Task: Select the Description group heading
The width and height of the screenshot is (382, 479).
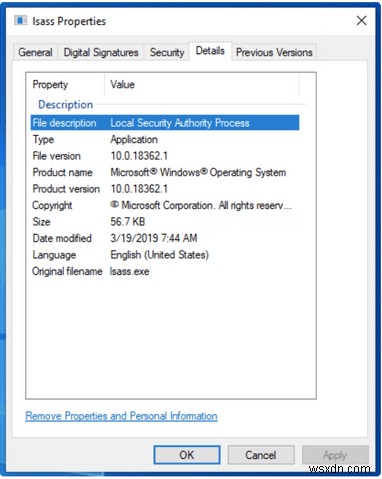Action: click(66, 104)
